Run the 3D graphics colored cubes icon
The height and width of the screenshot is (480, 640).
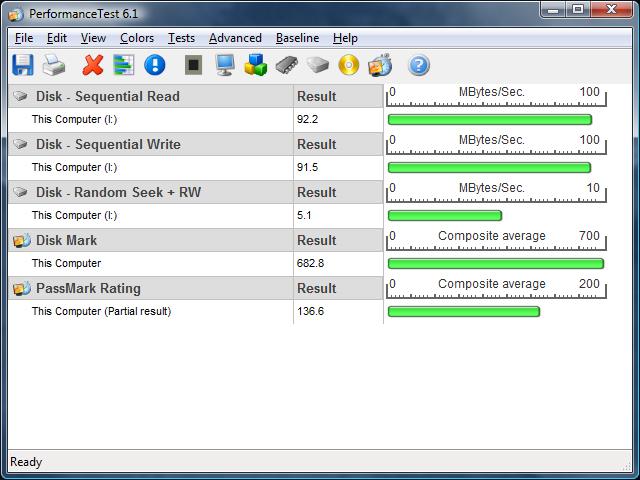tap(256, 65)
